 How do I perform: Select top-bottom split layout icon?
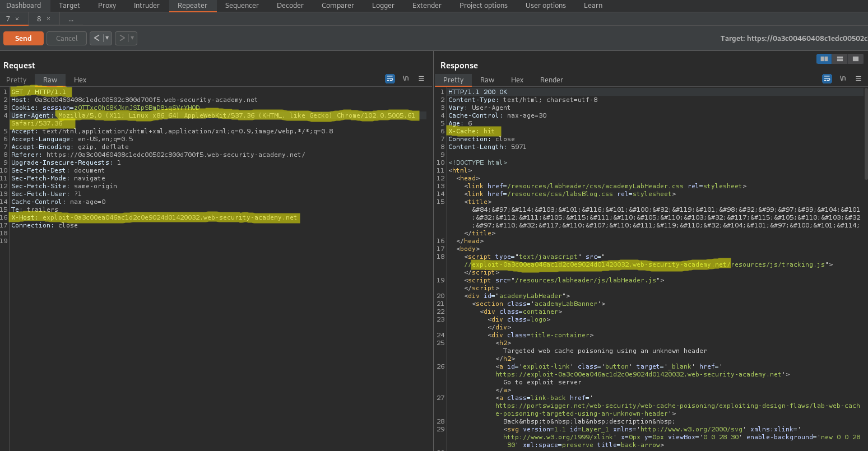coord(839,59)
